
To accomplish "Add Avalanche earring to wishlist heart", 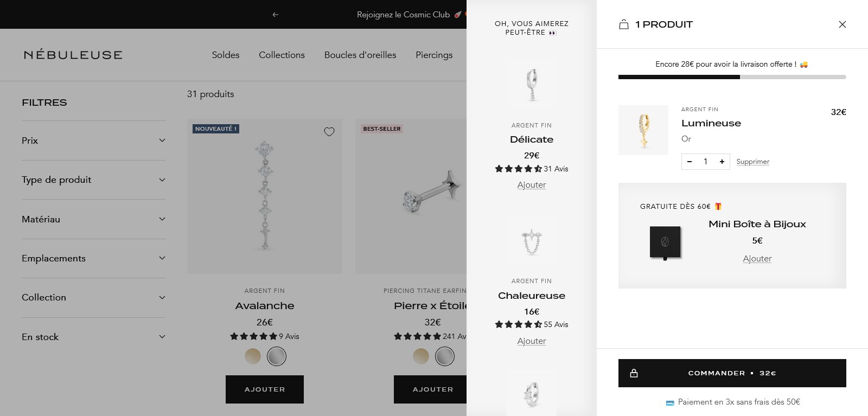I will coord(329,132).
